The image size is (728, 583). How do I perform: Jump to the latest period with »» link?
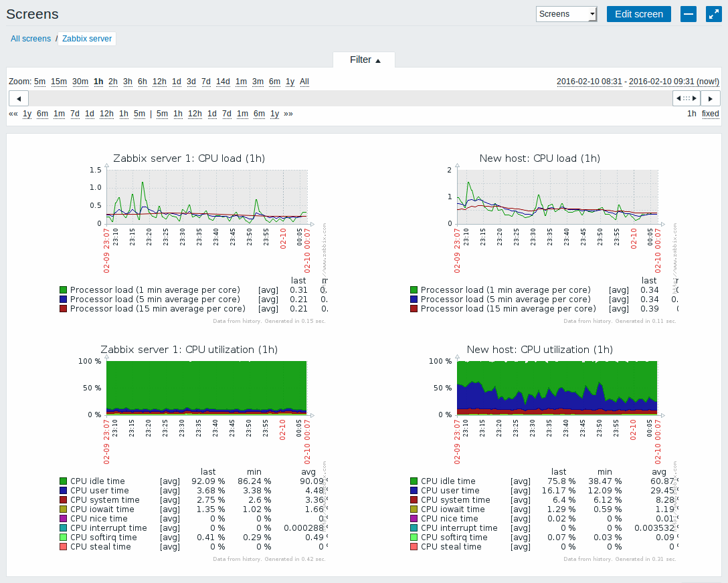tap(288, 114)
